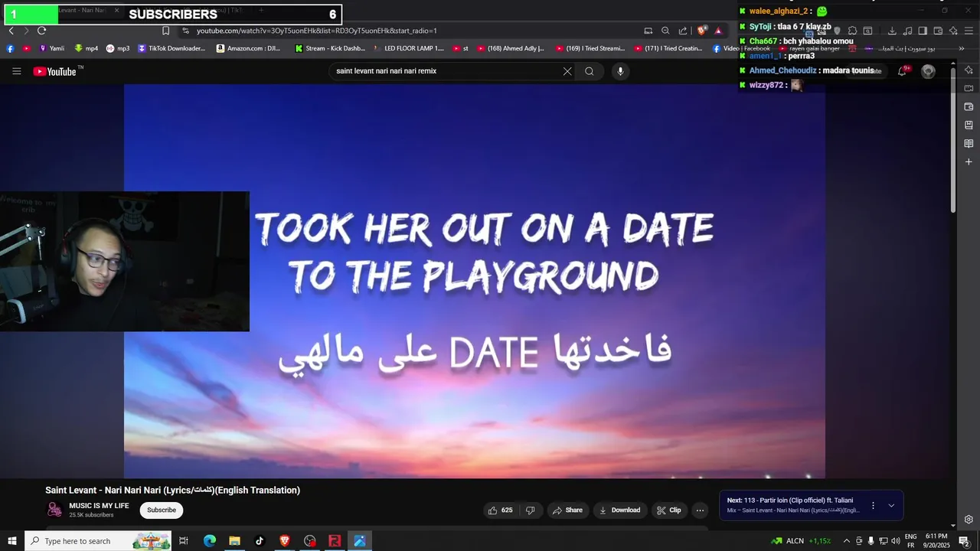Screen dimensions: 980x551
Task: Open the Windows Start menu
Action: click(12, 541)
